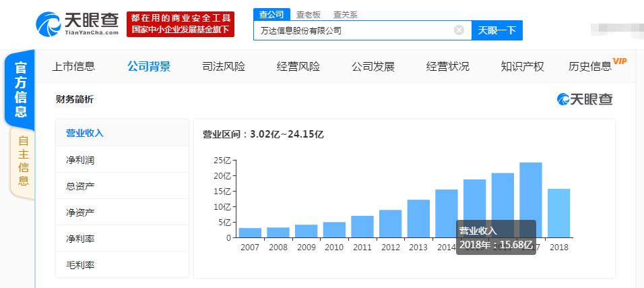Click the VIP badge beside 历史信息
Screen dimensions: 644x288
[620, 61]
